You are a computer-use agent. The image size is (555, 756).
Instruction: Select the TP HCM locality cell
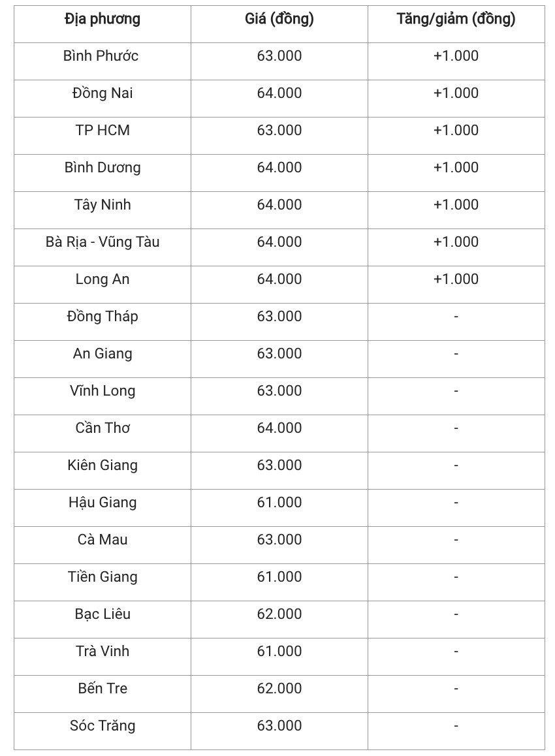point(103,131)
